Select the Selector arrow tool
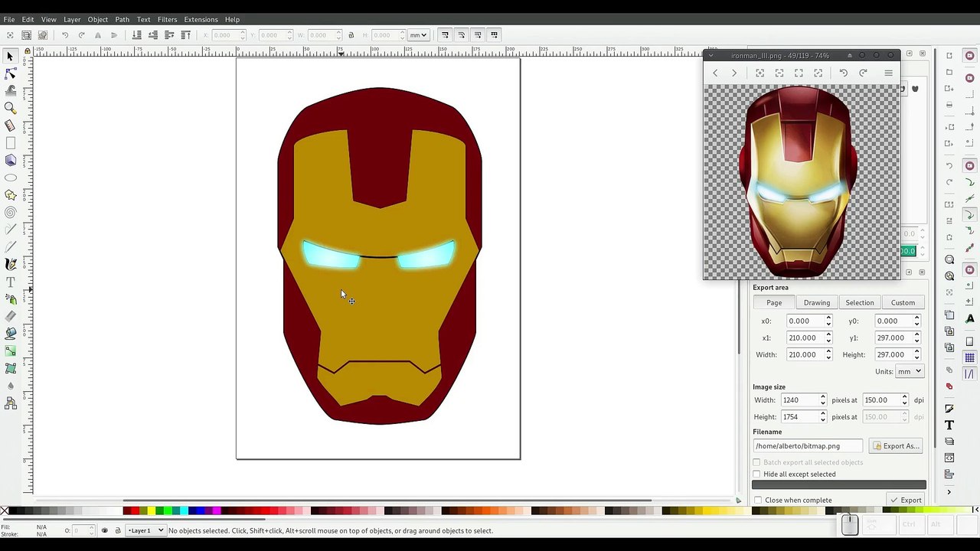Screen dimensions: 980x551 coord(10,57)
